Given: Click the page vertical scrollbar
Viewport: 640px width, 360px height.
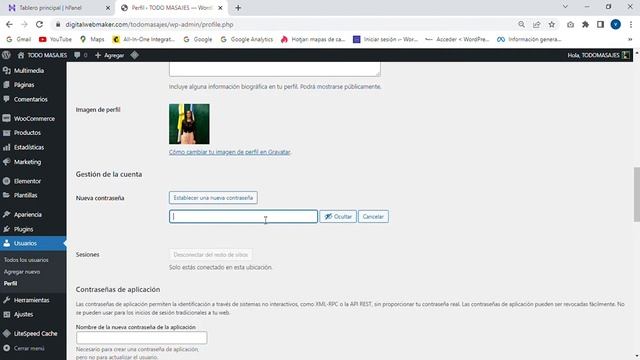Looking at the screenshot, I should tap(636, 194).
